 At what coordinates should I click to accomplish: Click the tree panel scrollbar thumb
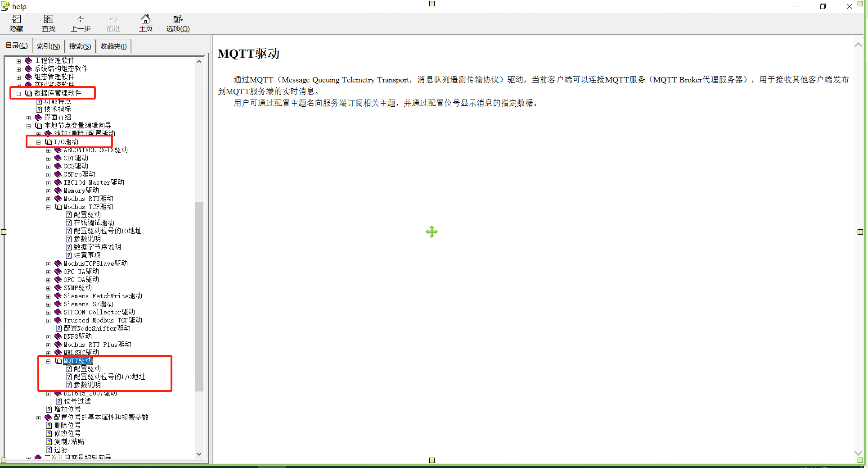199,296
